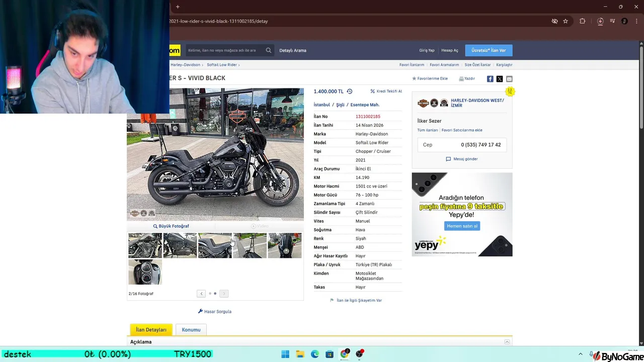Viewport: 644px width, 362px height.
Task: Switch to Konum tab
Action: point(191,330)
